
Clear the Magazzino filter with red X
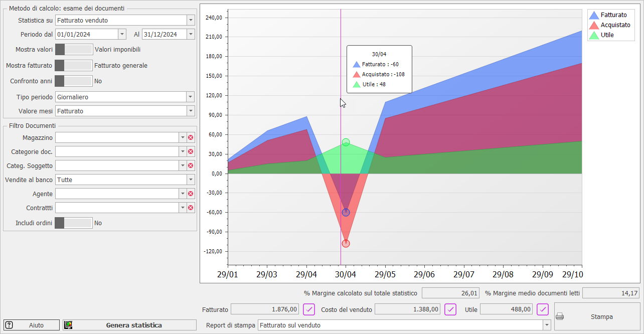[190, 137]
